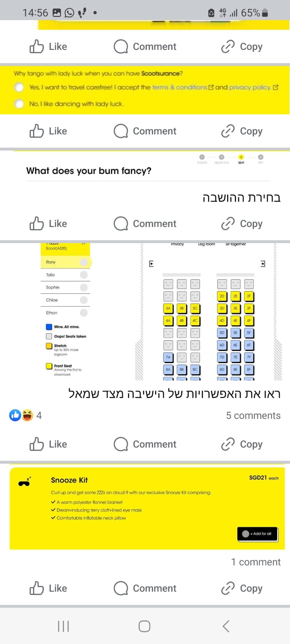Tap the '+ Add for all' Snooze Kit button

coord(257,534)
